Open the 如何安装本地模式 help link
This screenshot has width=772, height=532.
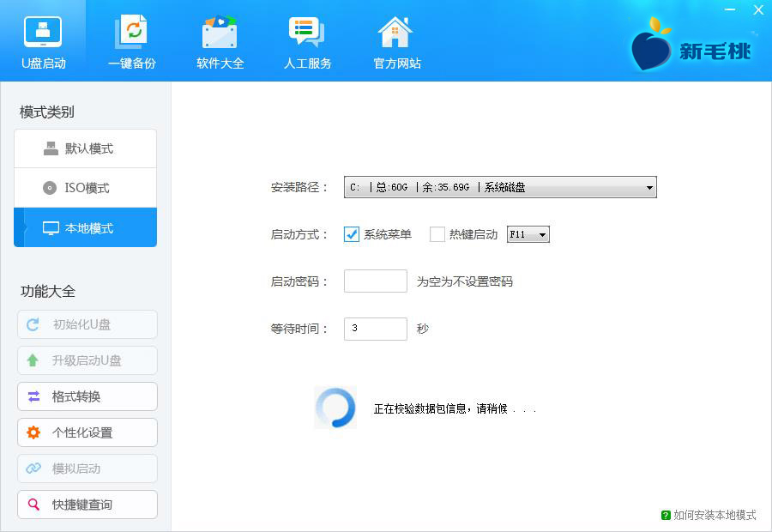[x=715, y=515]
